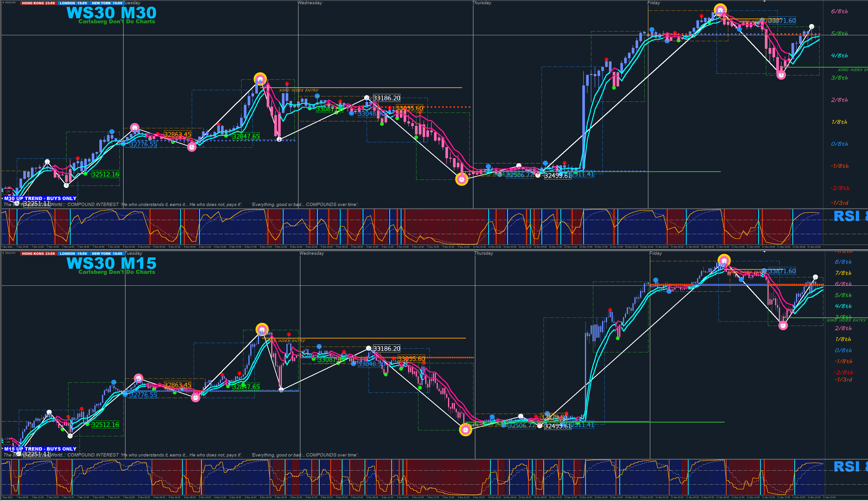
Task: Click the 32863.45 orange price label on M15
Action: point(177,385)
